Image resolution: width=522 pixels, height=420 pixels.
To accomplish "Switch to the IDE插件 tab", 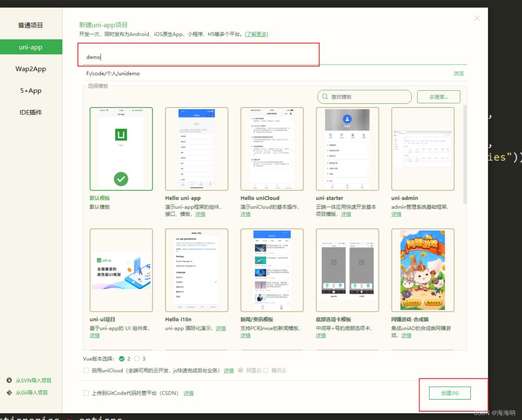I will 30,112.
